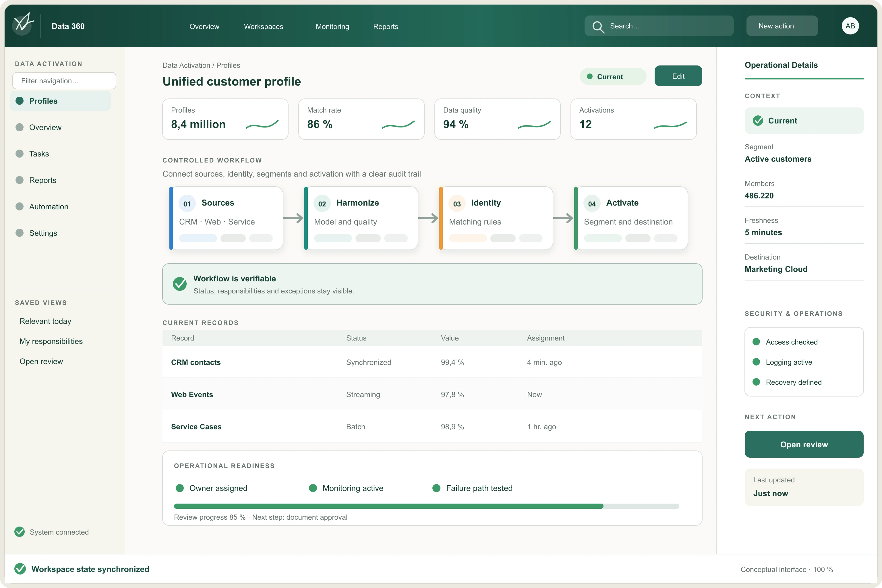Click the New action button
The height and width of the screenshot is (588, 882).
(782, 26)
